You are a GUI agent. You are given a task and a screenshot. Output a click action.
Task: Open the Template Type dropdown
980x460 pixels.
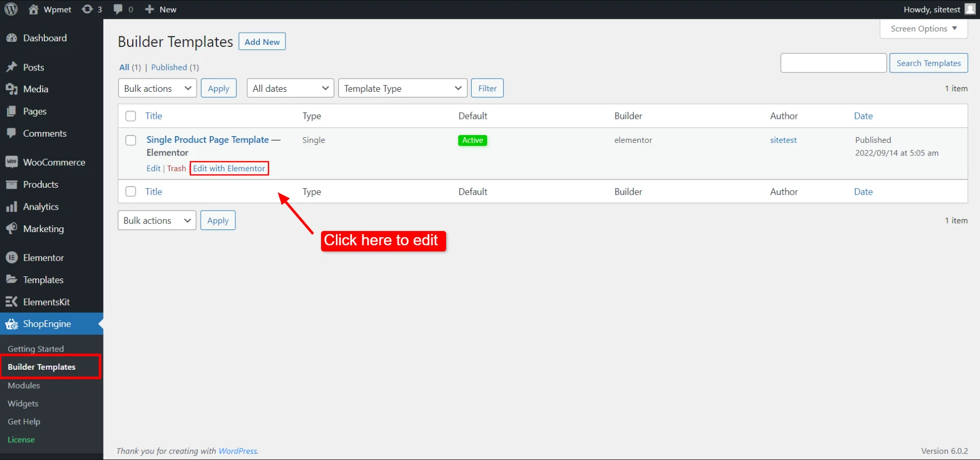pyautogui.click(x=403, y=88)
